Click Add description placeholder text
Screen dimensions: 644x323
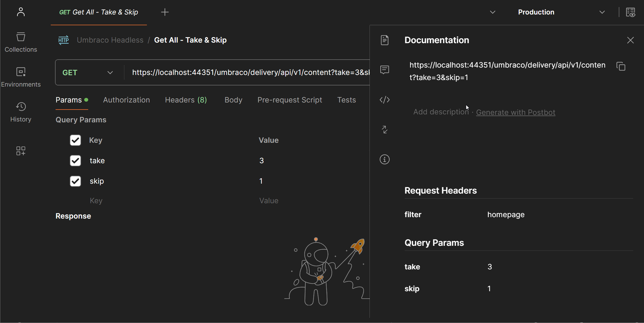click(441, 112)
